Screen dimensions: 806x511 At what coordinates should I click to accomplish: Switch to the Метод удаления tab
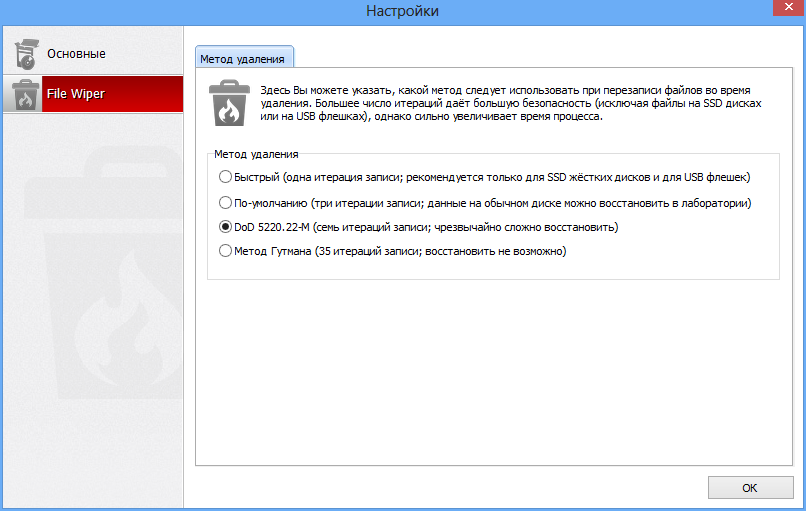point(244,58)
